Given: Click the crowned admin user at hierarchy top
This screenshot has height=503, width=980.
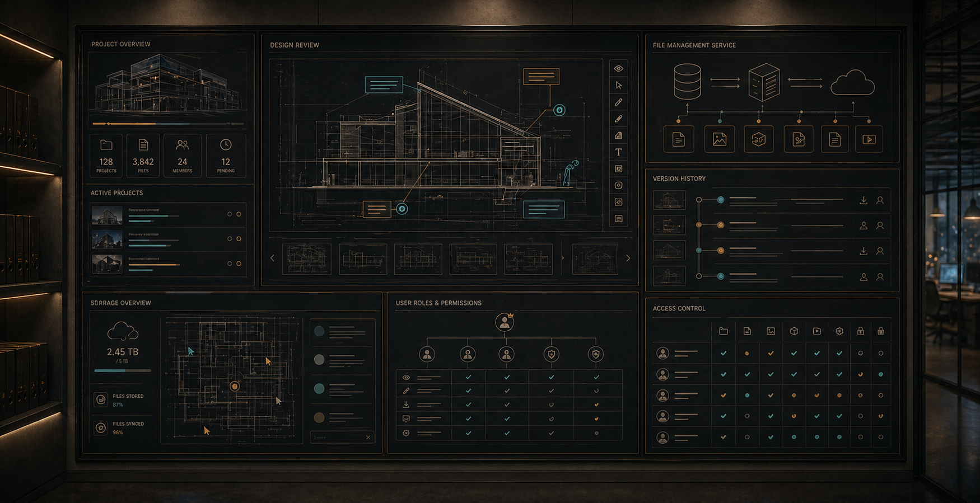Looking at the screenshot, I should 505,322.
